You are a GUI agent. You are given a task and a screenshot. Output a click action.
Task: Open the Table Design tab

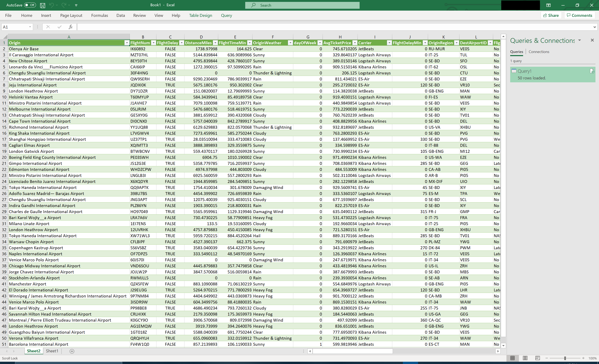200,15
